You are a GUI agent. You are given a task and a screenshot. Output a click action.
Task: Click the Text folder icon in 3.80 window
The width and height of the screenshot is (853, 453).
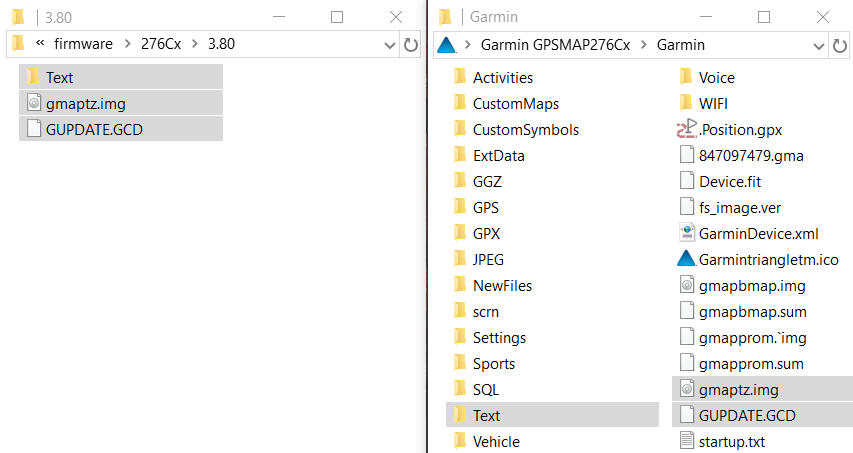[x=33, y=77]
